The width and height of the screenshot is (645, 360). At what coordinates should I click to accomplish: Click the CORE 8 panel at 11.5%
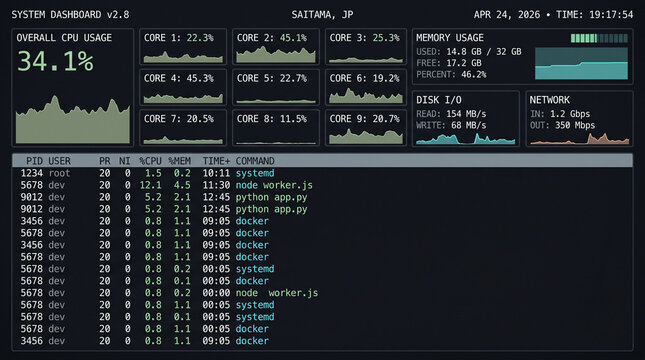pyautogui.click(x=276, y=128)
